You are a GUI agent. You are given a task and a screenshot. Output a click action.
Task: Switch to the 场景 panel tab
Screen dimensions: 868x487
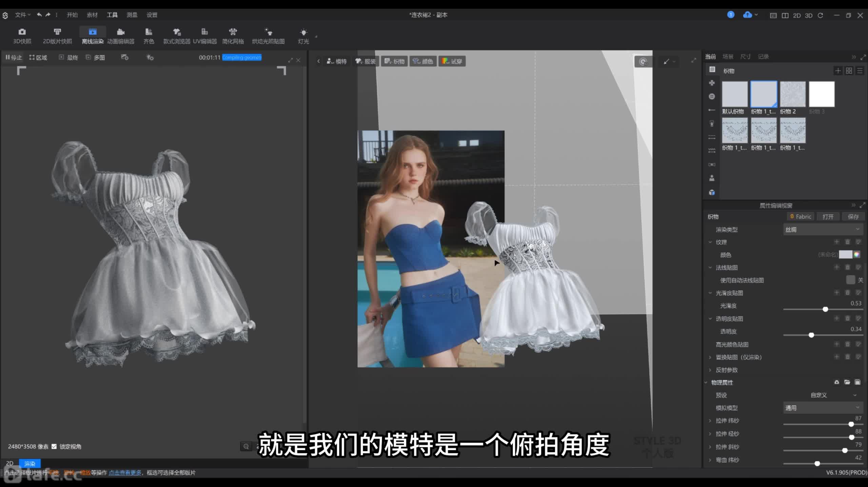(x=728, y=57)
